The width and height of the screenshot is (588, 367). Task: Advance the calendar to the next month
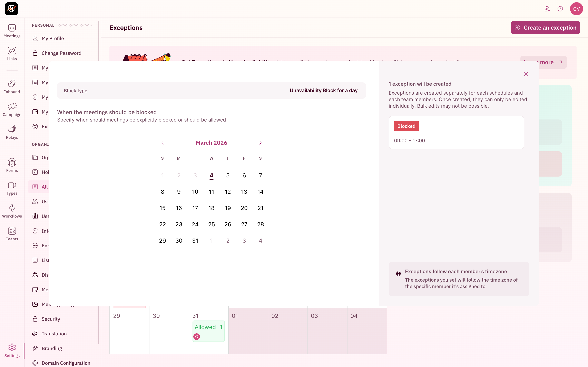260,143
